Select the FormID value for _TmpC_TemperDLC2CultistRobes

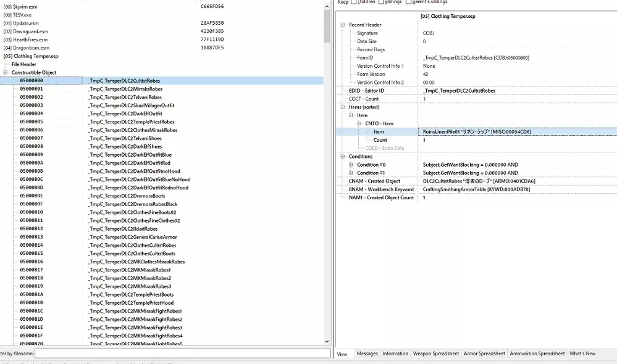pyautogui.click(x=476, y=58)
